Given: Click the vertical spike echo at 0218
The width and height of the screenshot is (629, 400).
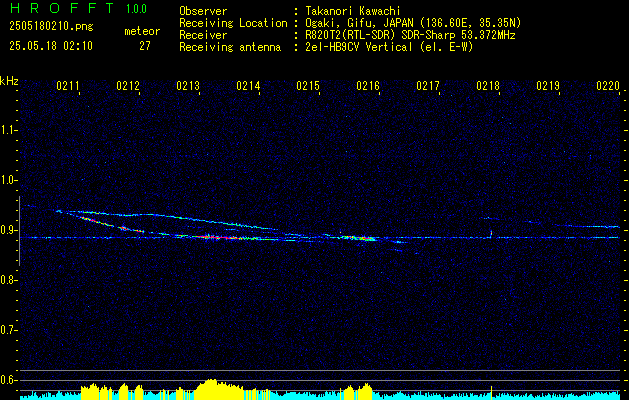Looking at the screenshot, I should click(x=491, y=234).
